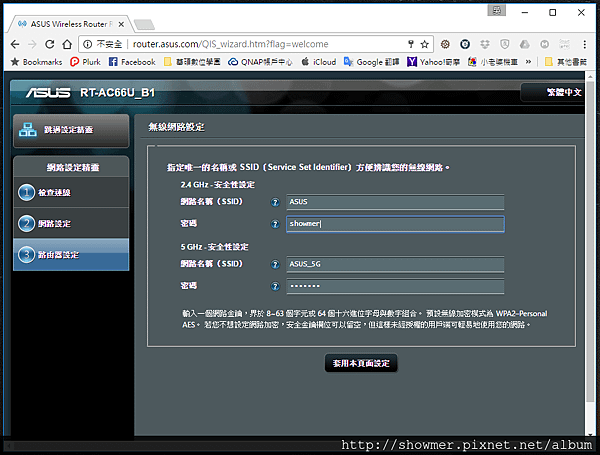Open a new browser tab
Image resolution: width=600 pixels, height=455 pixels.
[x=145, y=24]
